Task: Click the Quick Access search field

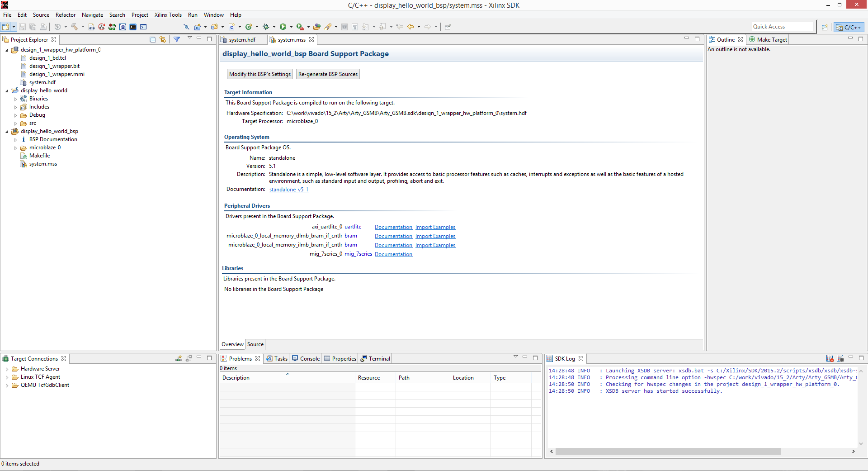Action: pyautogui.click(x=782, y=27)
